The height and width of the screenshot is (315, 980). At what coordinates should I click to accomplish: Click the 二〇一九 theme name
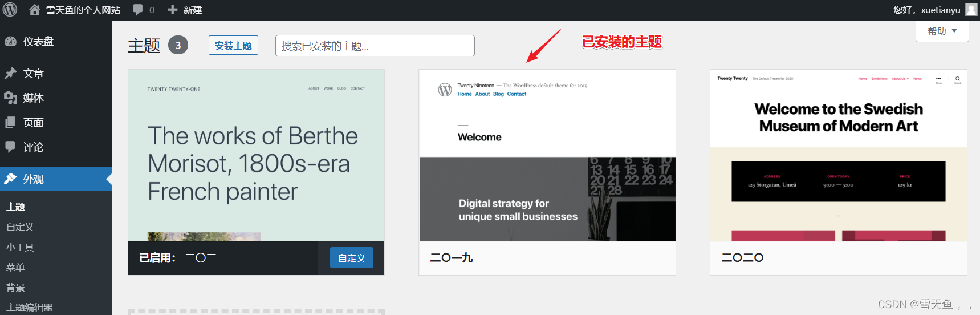452,258
